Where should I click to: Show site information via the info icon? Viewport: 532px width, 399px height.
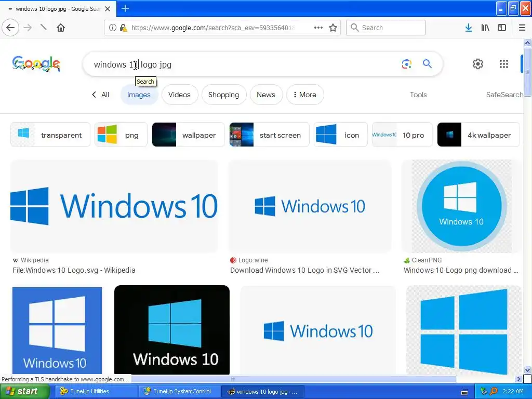(x=113, y=28)
